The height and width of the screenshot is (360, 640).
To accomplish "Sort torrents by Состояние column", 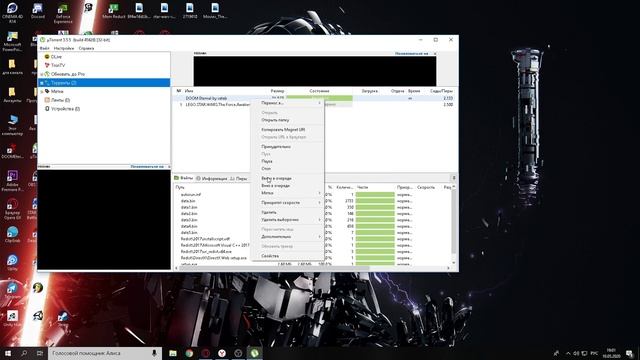I will [x=319, y=91].
